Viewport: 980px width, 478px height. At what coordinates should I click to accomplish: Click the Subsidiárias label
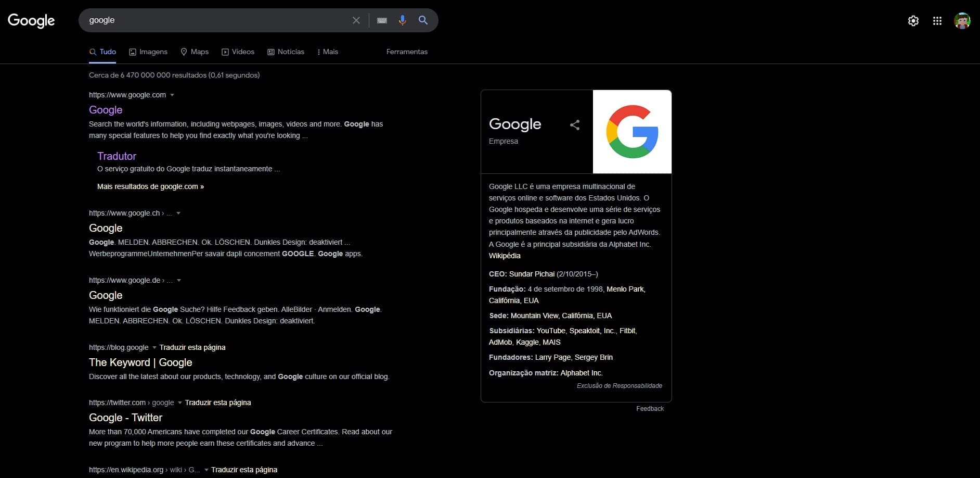tap(512, 331)
